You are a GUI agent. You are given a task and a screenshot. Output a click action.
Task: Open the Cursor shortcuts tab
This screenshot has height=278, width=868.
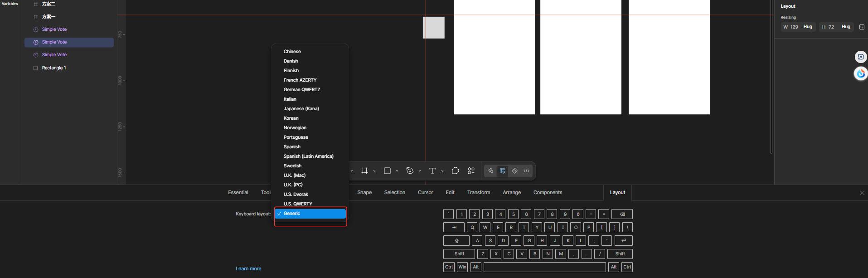pos(425,193)
